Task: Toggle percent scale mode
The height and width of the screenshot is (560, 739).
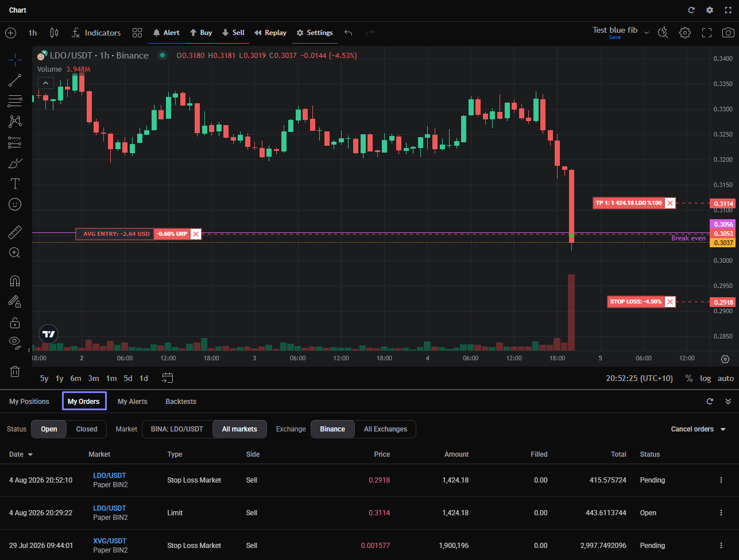Action: [689, 378]
